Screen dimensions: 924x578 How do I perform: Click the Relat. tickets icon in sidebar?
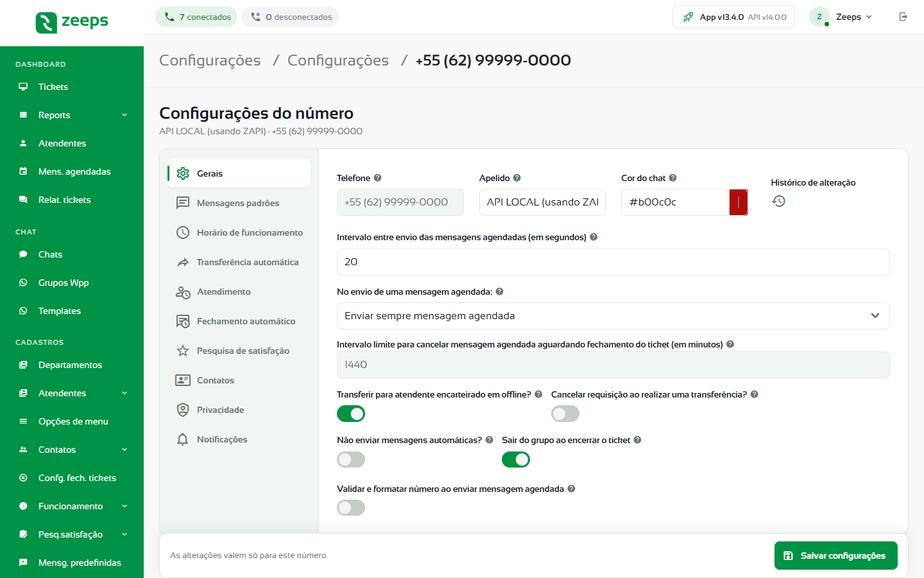[x=23, y=200]
